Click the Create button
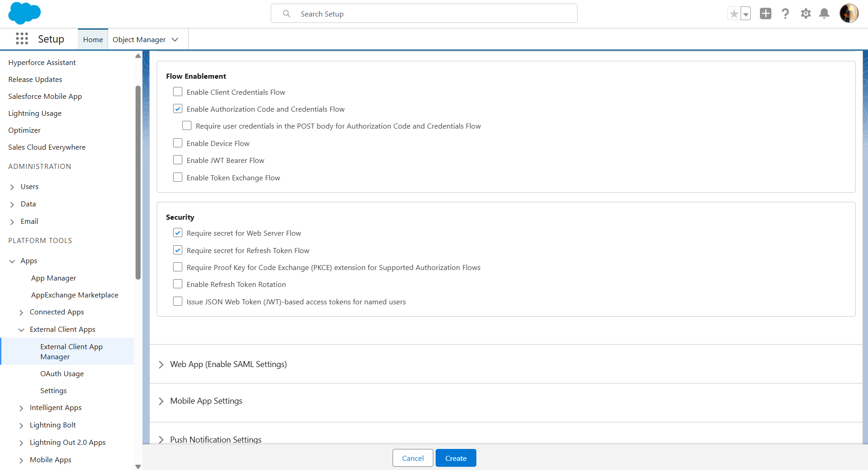The width and height of the screenshot is (868, 470). (456, 458)
